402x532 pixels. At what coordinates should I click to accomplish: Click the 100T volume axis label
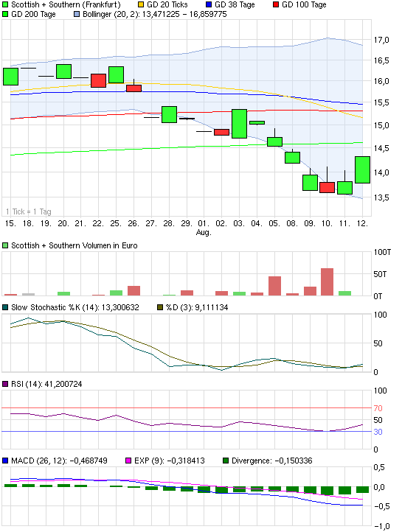[382, 252]
